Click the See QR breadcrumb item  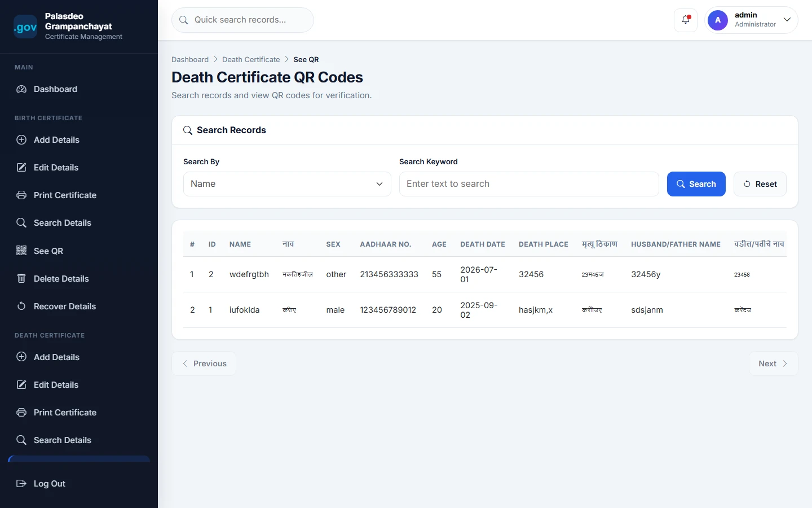pos(306,59)
